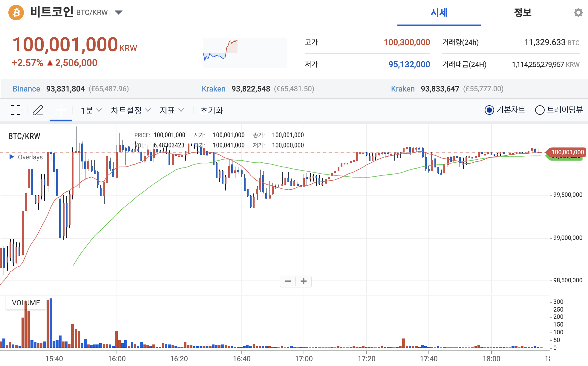This screenshot has height=366, width=588.
Task: Open settings with the gear icon
Action: [578, 13]
